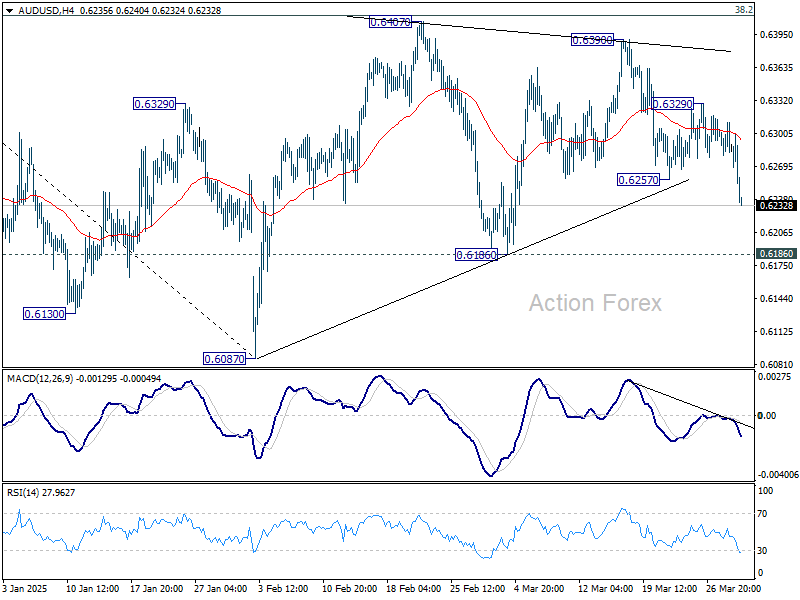
Task: Click the 0.61440 price axis value
Action: pos(777,298)
